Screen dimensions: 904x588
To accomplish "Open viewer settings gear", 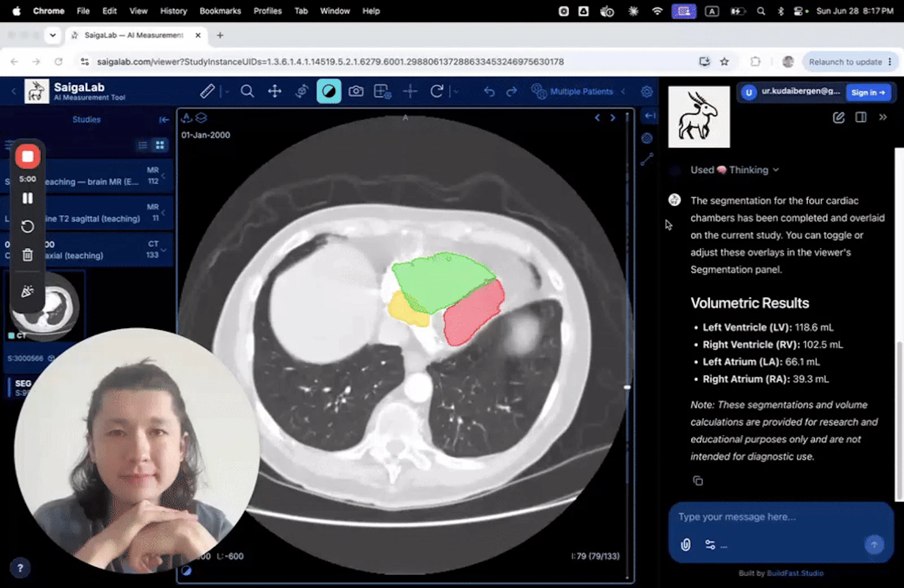I will click(x=647, y=91).
